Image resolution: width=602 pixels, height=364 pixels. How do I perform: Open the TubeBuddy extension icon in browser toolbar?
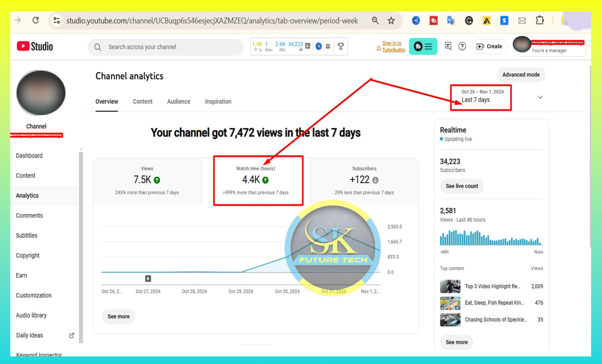tap(433, 20)
